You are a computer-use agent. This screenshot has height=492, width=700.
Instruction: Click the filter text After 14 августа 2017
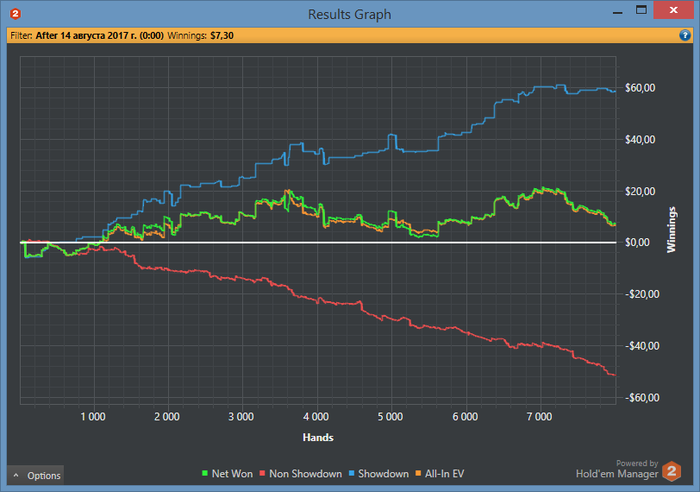click(100, 36)
